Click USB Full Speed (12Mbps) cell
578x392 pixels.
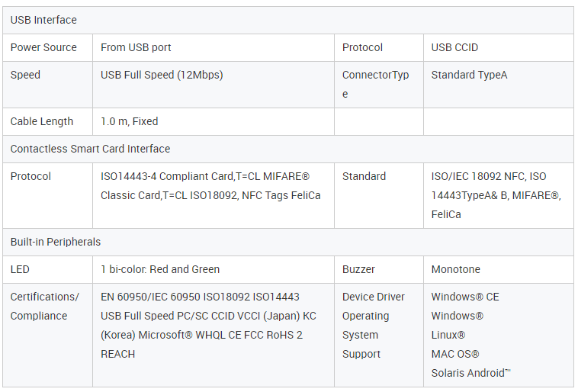[x=214, y=85]
